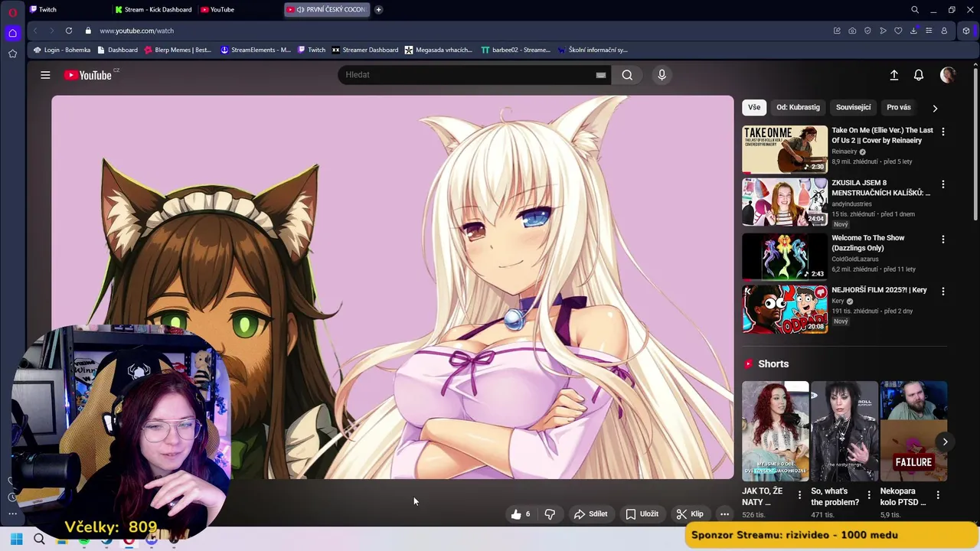Viewport: 980px width, 551px height.
Task: Go forward in browser history
Action: click(51, 31)
